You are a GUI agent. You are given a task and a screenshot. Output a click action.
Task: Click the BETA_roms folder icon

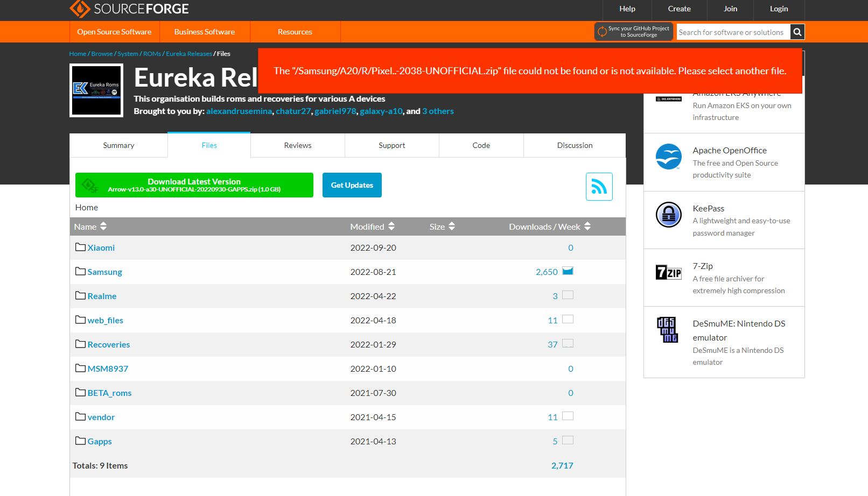tap(81, 392)
